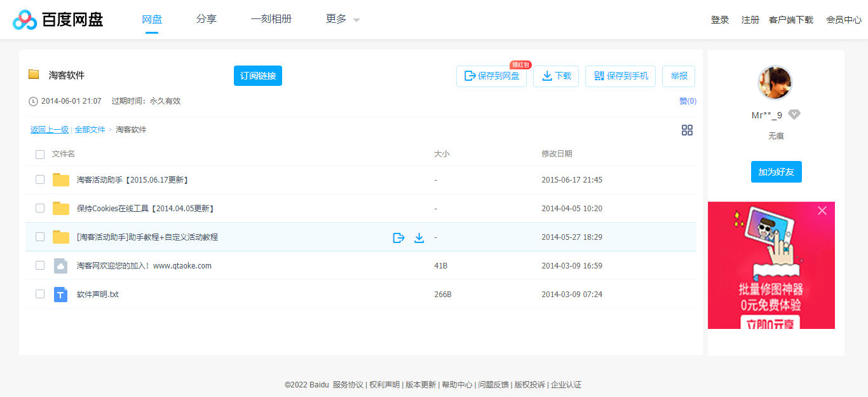Click the 订阅链接 button
868x397 pixels.
coord(257,75)
